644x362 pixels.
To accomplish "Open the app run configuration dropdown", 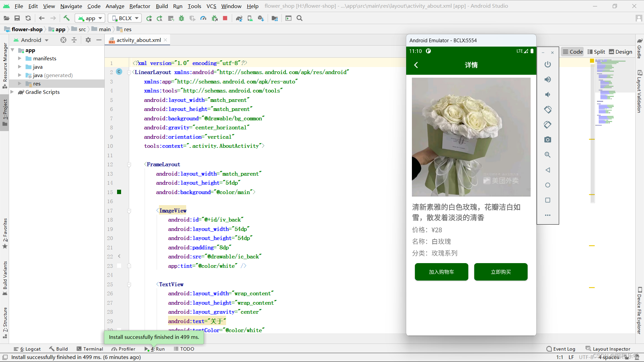I will tap(90, 18).
